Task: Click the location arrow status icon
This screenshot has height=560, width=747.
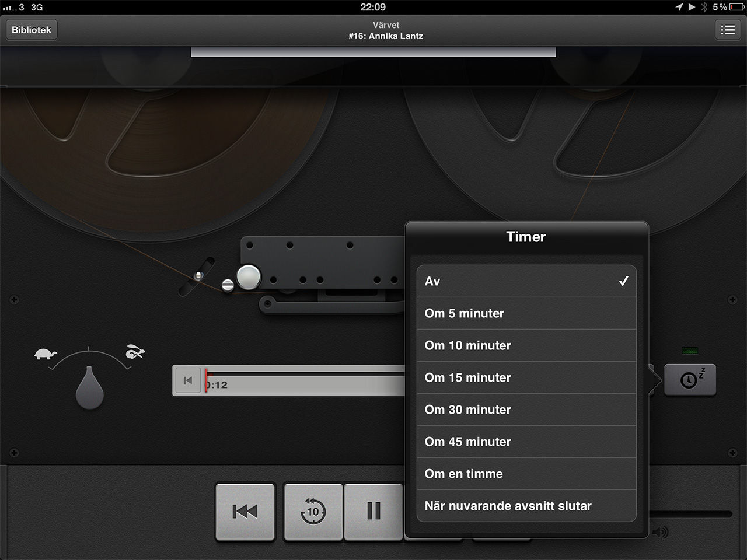Action: [679, 7]
